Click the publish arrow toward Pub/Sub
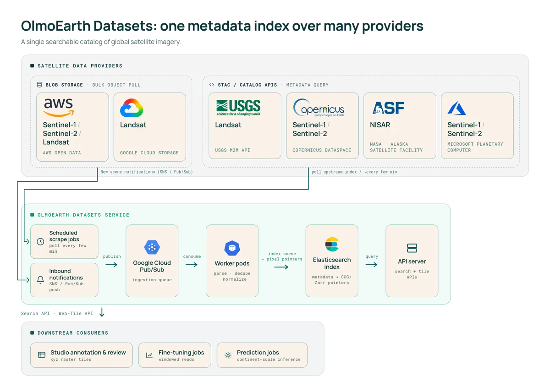This screenshot has width=550, height=392. point(111,265)
